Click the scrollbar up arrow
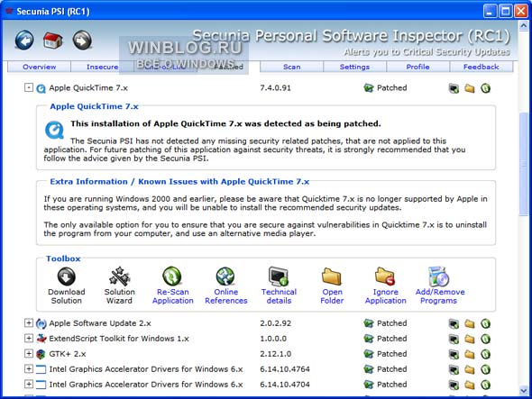Image resolution: width=532 pixels, height=399 pixels. tap(524, 25)
